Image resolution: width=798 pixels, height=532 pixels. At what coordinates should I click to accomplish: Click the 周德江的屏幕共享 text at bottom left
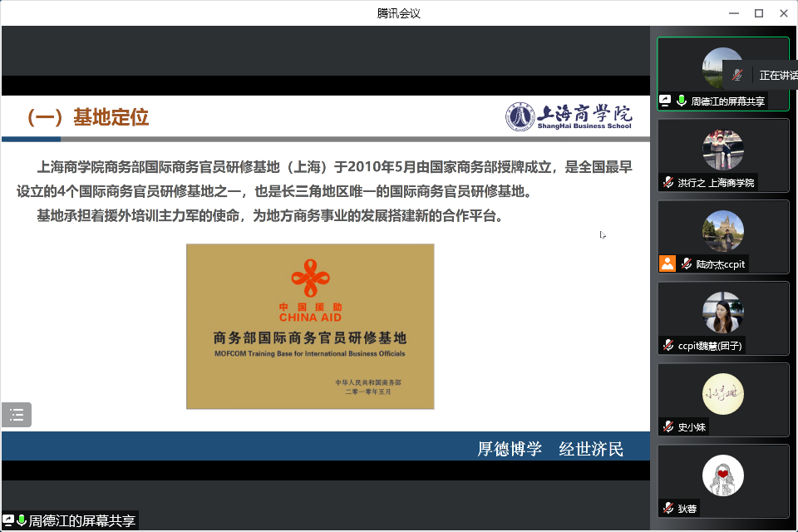82,521
